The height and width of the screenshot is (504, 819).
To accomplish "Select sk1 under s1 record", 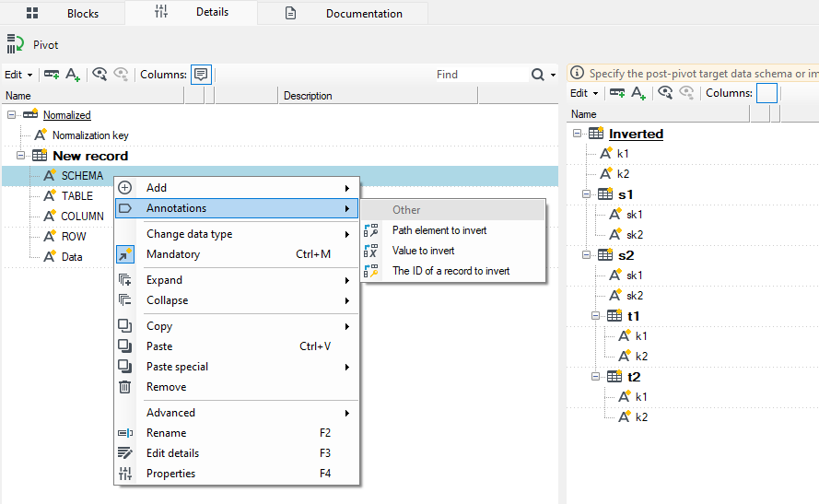I will click(634, 215).
